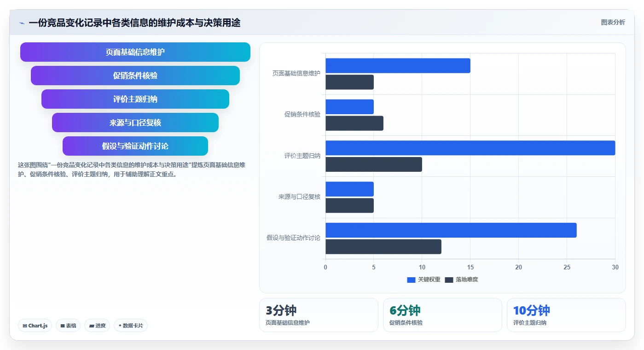Click the 数据卡片 tag chip
The width and height of the screenshot is (644, 350).
(131, 326)
